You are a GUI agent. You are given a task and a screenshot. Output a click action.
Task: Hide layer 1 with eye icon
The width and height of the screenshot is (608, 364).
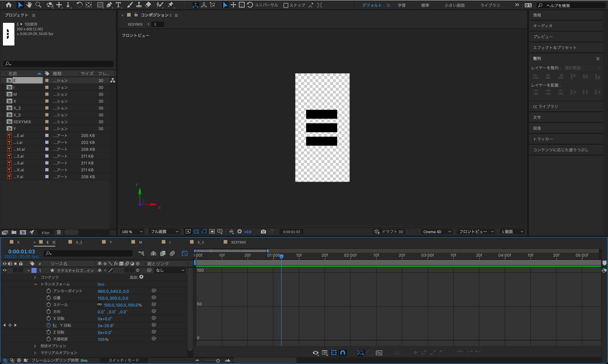tap(5, 270)
